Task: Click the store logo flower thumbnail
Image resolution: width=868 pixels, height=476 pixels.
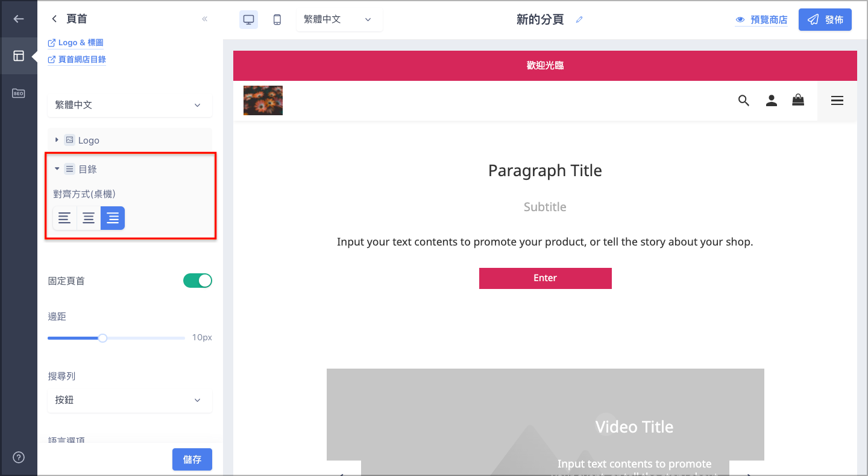Action: point(263,100)
